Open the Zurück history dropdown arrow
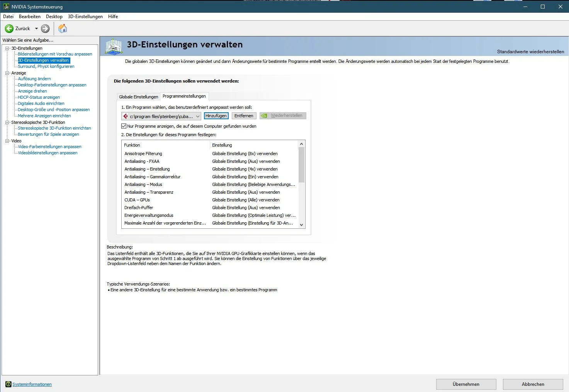The width and height of the screenshot is (569, 392). point(36,29)
